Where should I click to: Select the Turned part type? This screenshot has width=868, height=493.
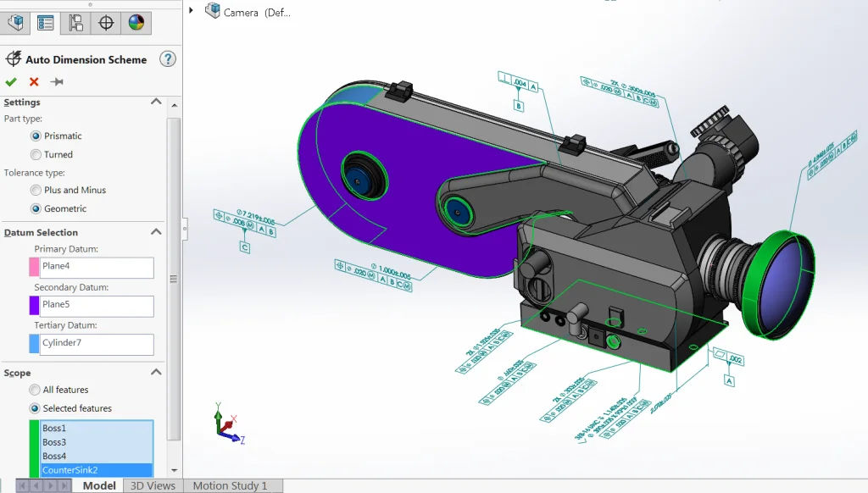pos(36,154)
